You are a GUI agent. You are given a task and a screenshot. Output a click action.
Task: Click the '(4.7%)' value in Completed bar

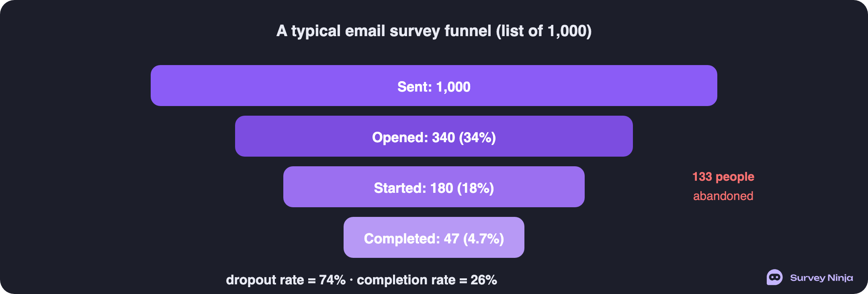point(483,239)
